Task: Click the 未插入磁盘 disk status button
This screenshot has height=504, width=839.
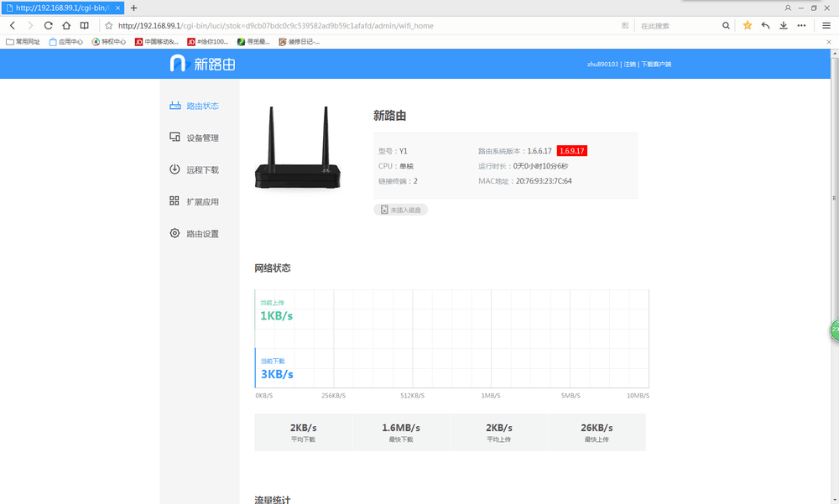Action: 400,210
